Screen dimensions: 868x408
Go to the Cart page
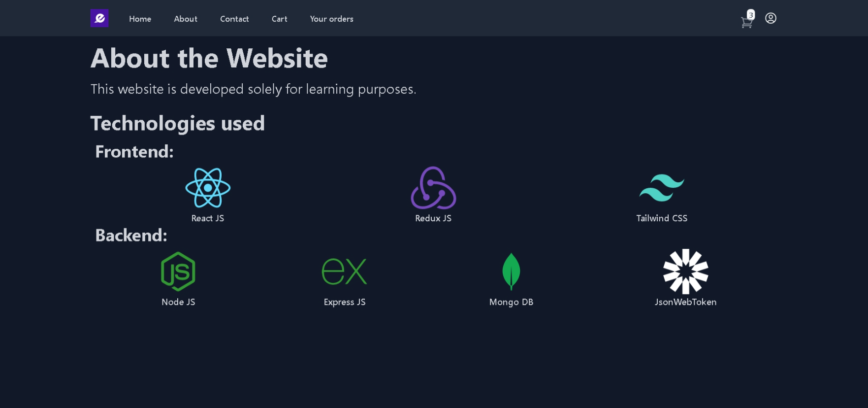[279, 19]
